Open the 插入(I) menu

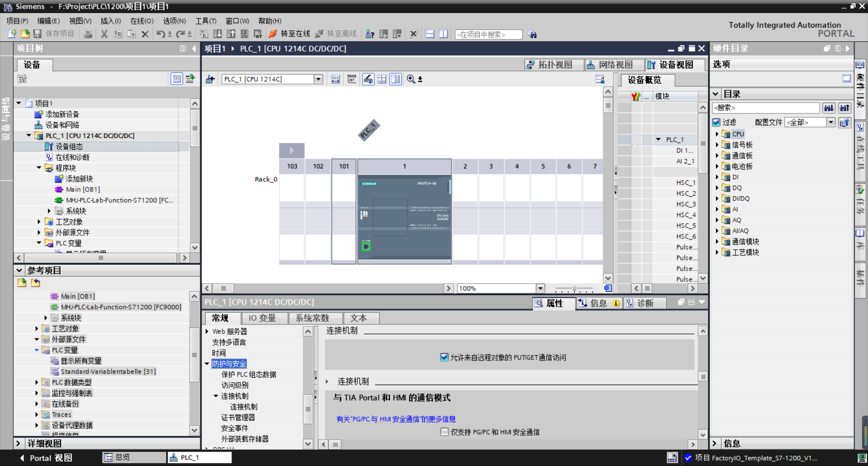point(111,20)
